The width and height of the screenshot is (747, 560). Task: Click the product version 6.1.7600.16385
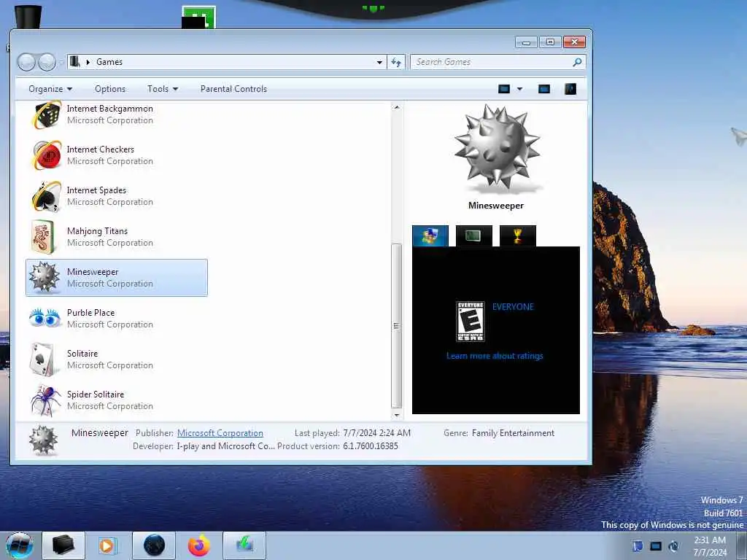370,446
